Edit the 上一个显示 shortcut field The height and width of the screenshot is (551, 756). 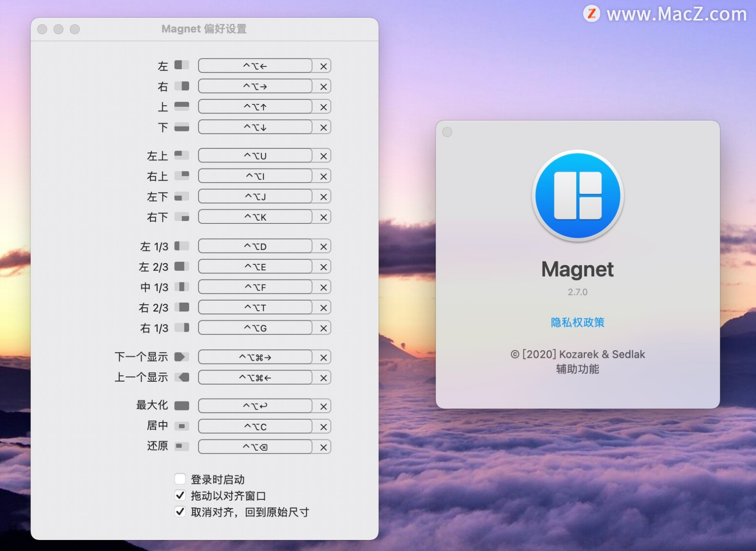pyautogui.click(x=255, y=377)
